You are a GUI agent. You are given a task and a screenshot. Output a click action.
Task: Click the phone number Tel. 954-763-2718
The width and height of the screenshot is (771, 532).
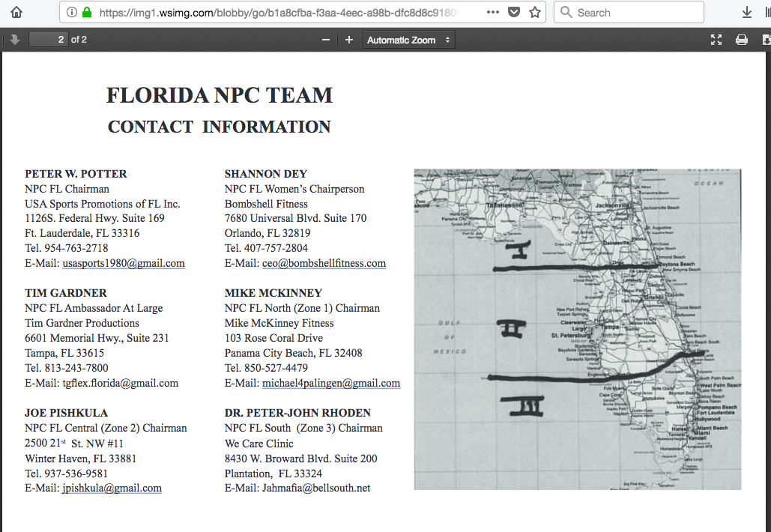click(x=67, y=248)
